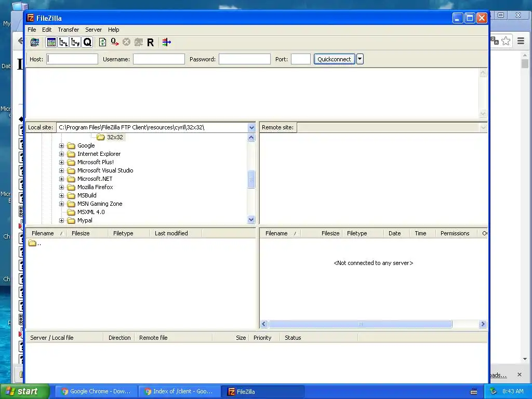Open the Quickconnect history dropdown arrow
The image size is (532, 399).
(360, 59)
